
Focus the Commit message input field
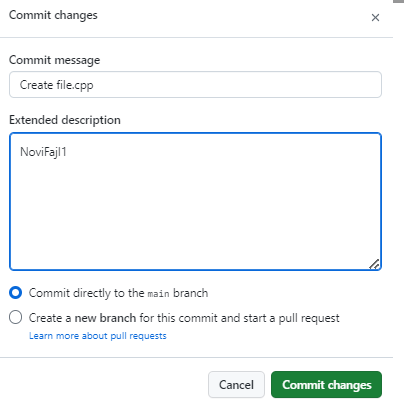click(195, 85)
